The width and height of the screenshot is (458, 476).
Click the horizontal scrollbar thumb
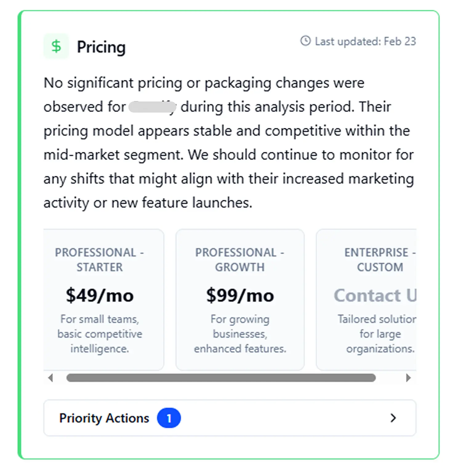(221, 378)
